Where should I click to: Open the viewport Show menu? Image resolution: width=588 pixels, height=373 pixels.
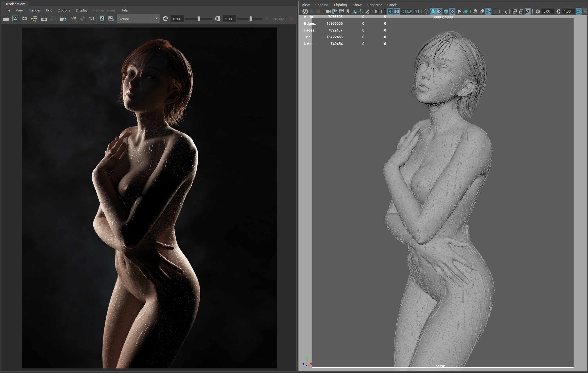357,5
